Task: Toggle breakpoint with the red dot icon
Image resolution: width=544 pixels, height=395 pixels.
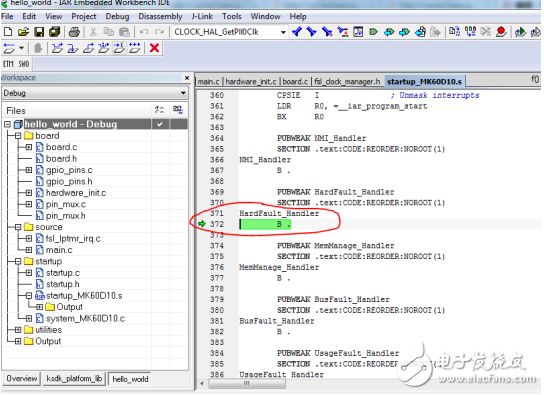Action: [501, 32]
